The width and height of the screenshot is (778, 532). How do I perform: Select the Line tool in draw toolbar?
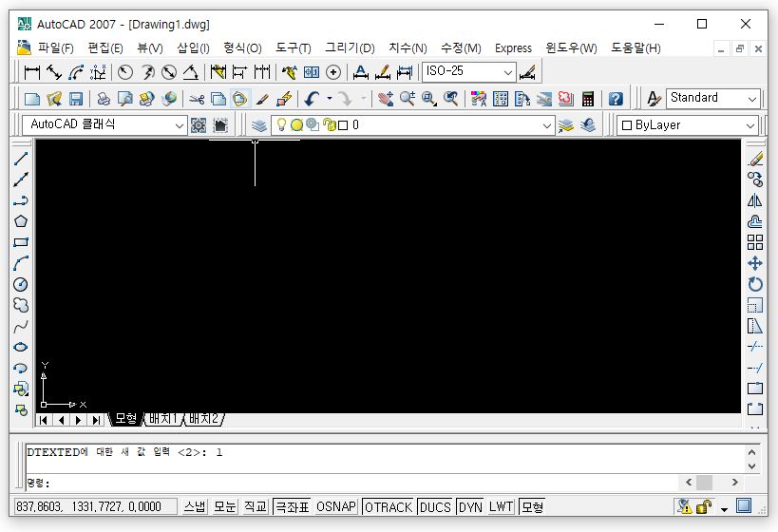click(21, 159)
